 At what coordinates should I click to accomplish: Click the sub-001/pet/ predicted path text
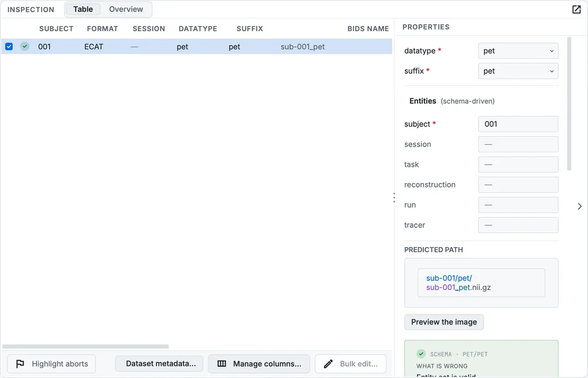[x=449, y=278]
